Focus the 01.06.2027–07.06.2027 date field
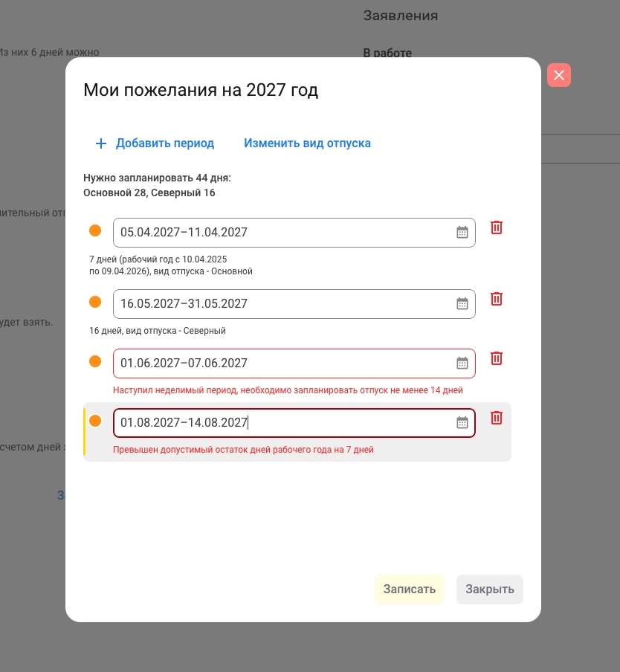Viewport: 620px width, 672px height. 294,364
